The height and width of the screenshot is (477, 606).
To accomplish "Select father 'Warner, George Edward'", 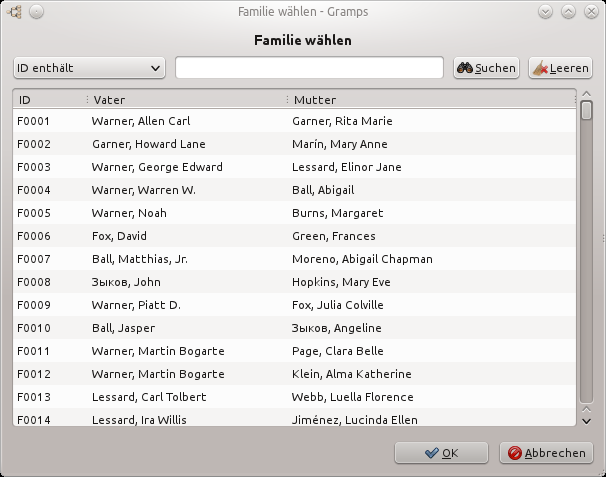I will (x=157, y=167).
